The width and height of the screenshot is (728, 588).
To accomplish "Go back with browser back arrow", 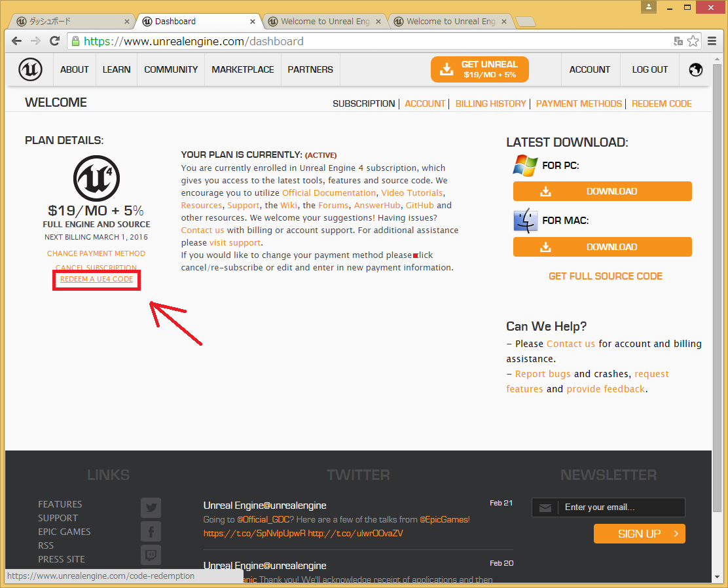I will tap(17, 41).
